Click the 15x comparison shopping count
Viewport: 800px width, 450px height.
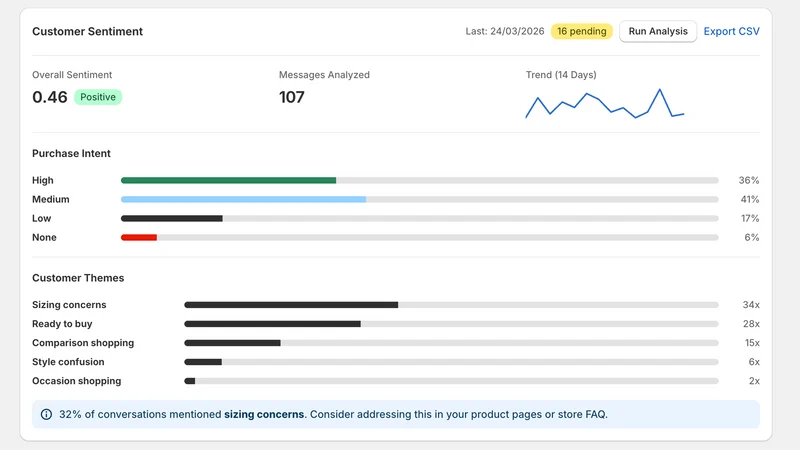(752, 343)
